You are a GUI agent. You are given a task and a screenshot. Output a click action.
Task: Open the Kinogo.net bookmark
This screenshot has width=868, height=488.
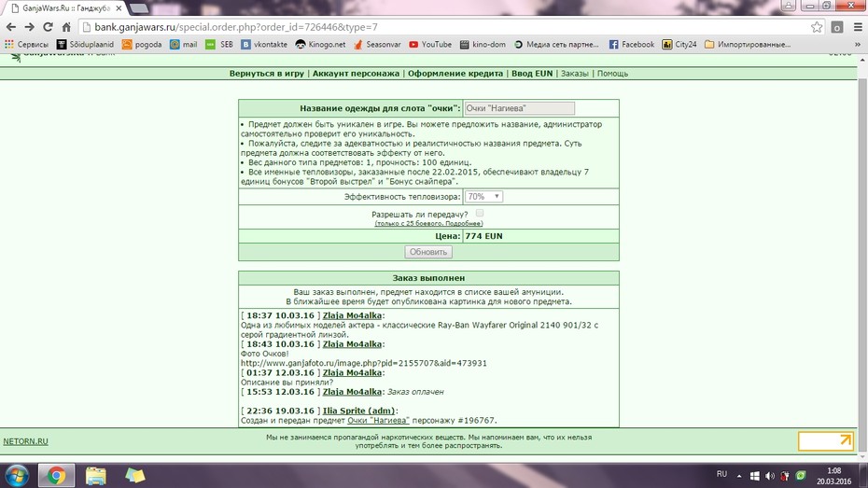[320, 44]
